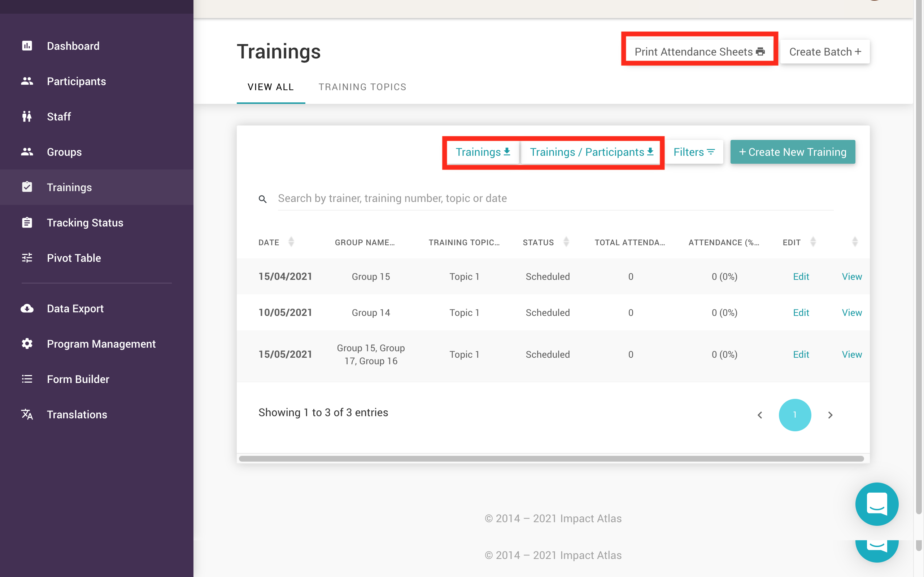
Task: Select the VIEW ALL tab
Action: coord(271,87)
